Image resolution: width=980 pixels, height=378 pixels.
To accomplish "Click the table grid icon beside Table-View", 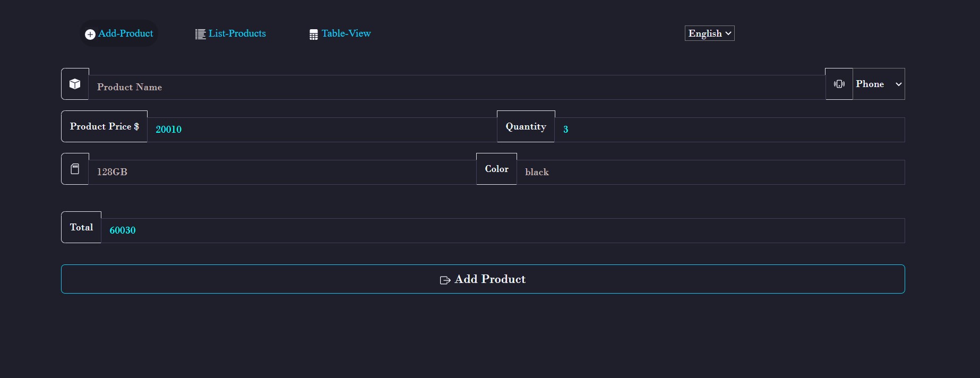I will tap(314, 35).
